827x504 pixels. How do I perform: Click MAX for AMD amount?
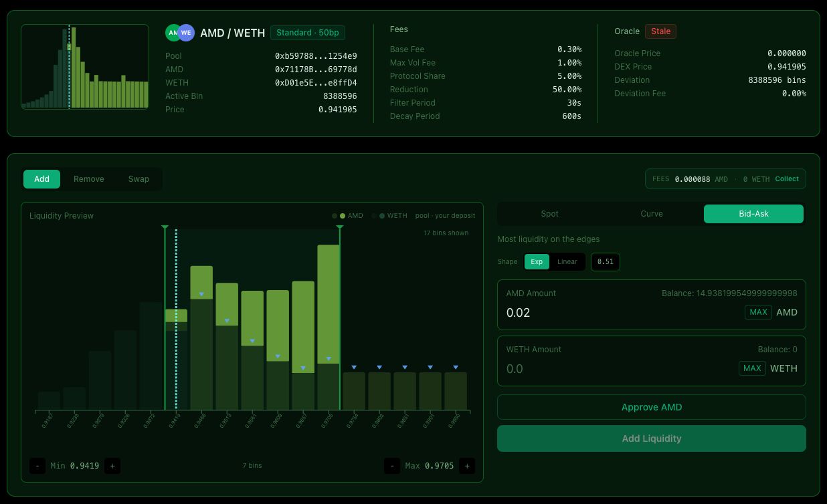[x=758, y=312]
